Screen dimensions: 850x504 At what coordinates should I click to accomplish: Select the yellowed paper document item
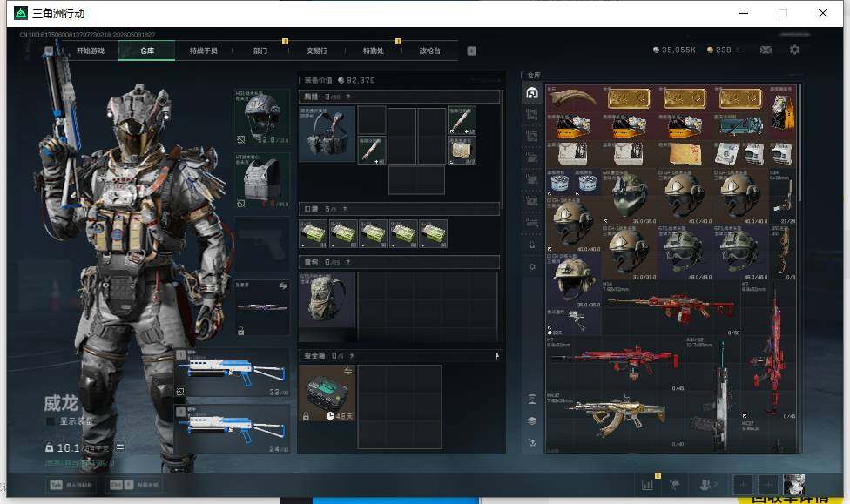point(685,154)
